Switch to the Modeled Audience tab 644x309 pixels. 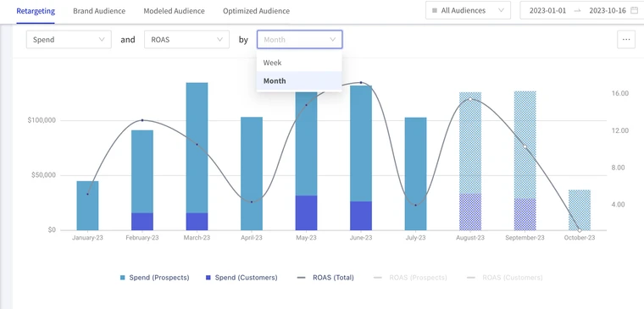coord(175,11)
